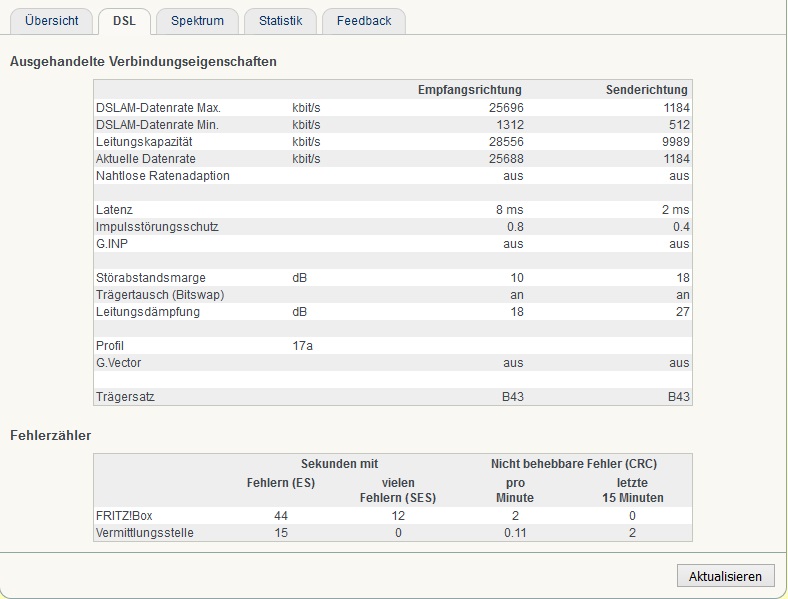The width and height of the screenshot is (788, 599).
Task: Click the Aktuelle Datenrate label
Action: [x=146, y=159]
